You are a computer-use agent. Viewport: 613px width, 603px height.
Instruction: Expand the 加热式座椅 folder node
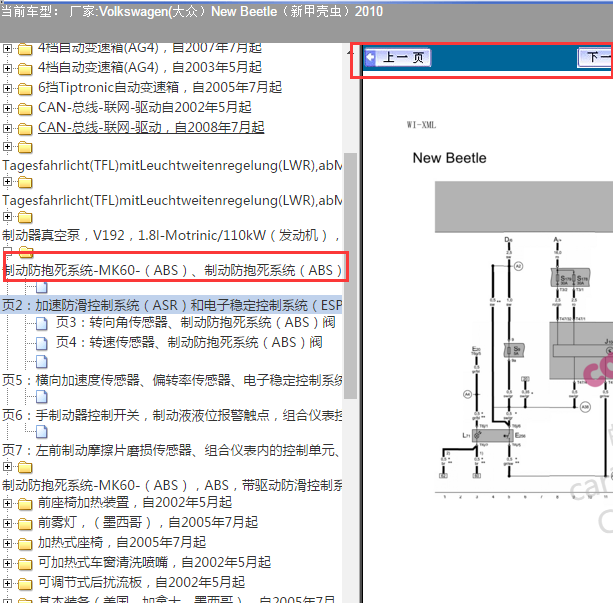[7, 543]
